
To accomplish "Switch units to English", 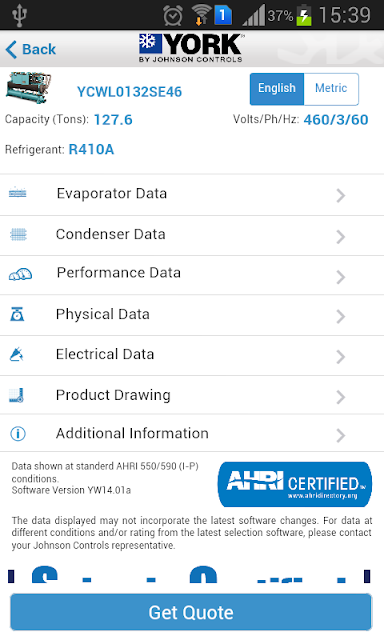I will [277, 89].
